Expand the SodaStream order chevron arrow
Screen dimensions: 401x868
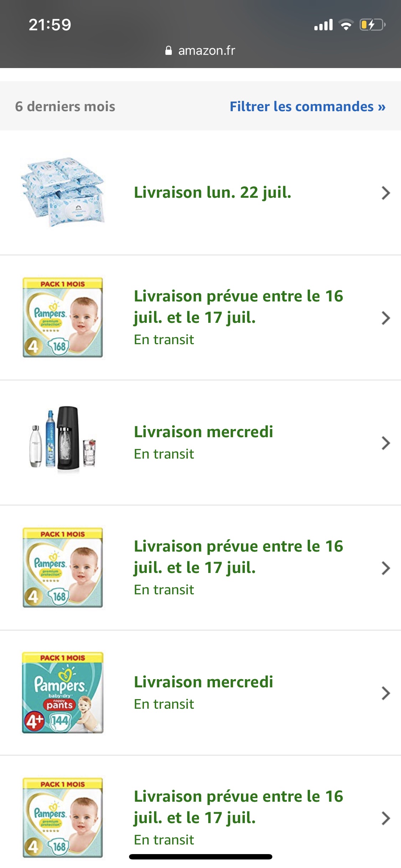tap(386, 443)
